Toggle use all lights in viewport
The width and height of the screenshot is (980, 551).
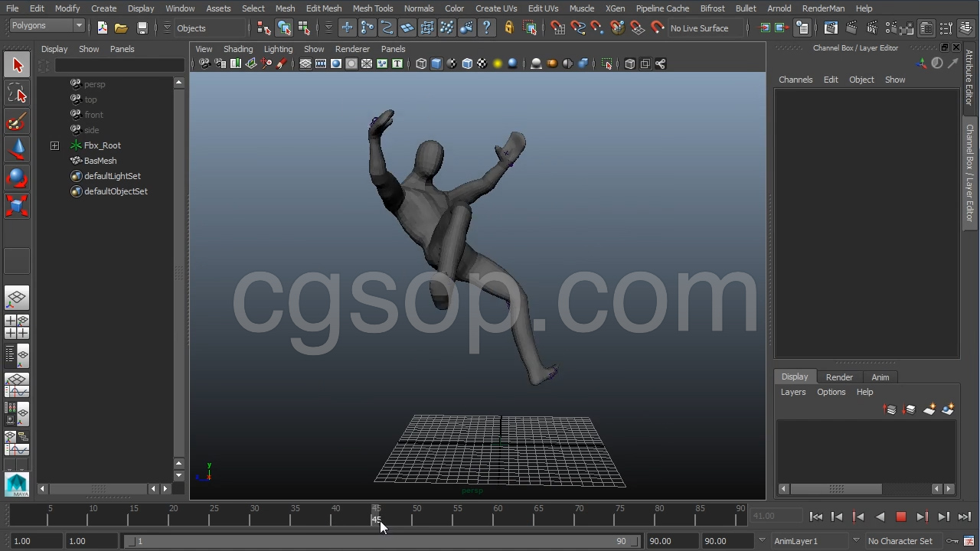498,64
